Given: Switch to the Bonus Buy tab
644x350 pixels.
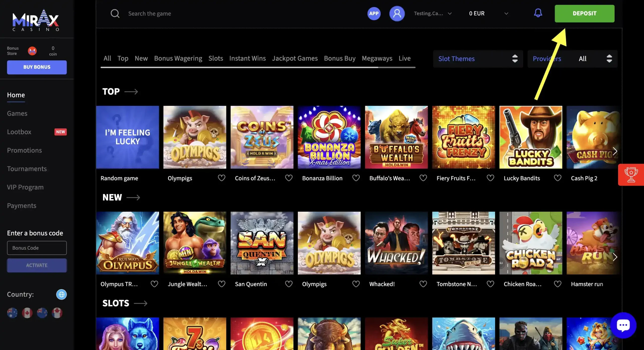Looking at the screenshot, I should (340, 58).
